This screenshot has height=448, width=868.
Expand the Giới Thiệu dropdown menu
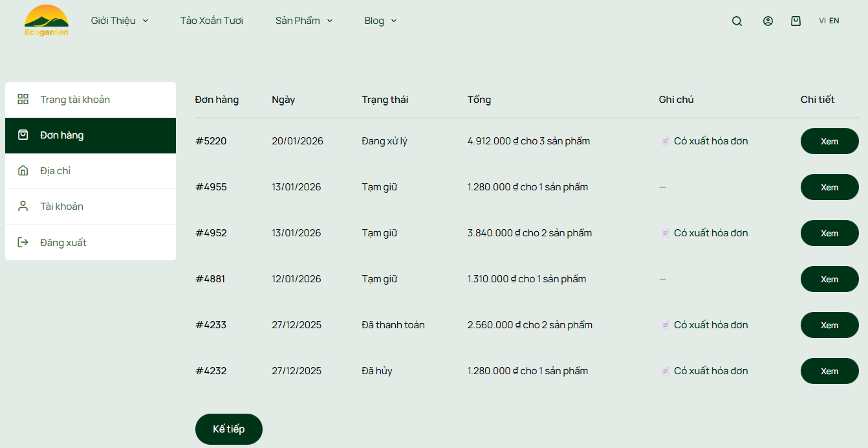click(120, 21)
